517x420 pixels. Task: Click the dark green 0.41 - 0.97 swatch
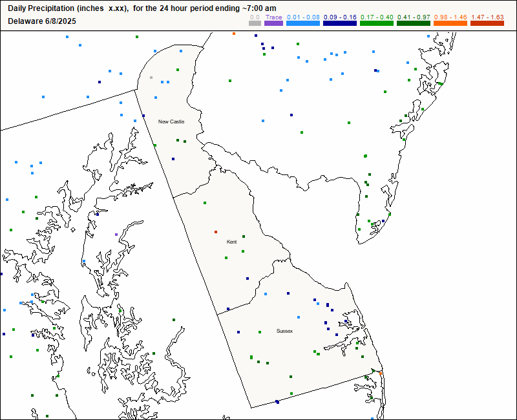414,23
